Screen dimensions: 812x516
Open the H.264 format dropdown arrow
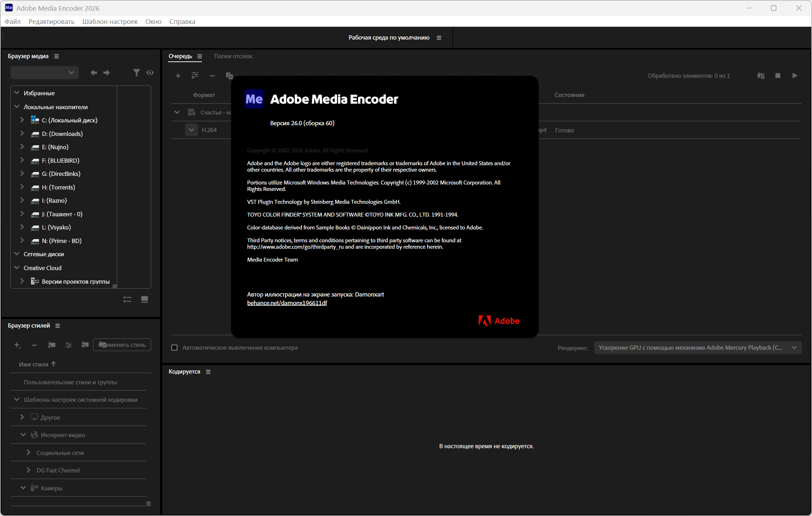click(x=191, y=130)
